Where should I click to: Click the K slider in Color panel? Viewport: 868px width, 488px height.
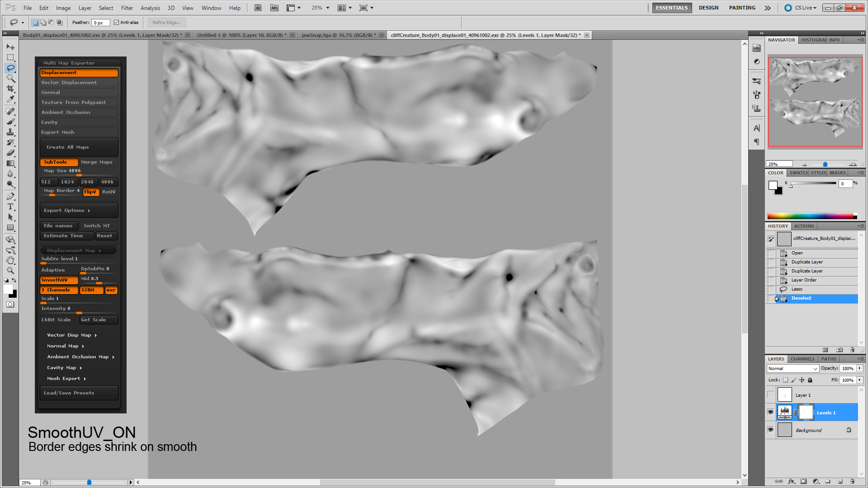813,183
